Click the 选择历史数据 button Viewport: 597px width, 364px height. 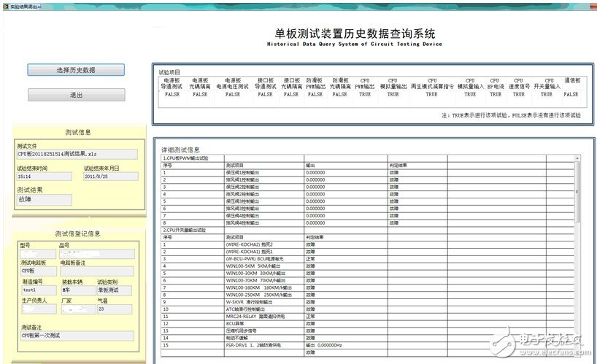point(76,70)
